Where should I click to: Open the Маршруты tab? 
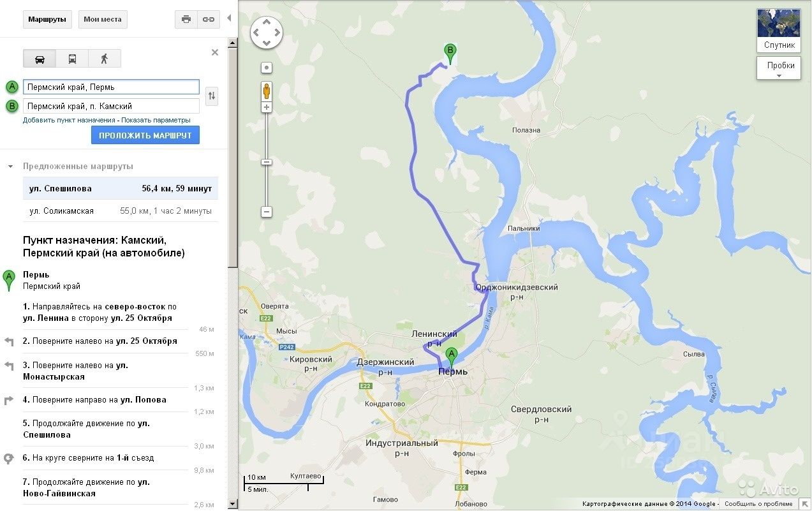point(47,19)
